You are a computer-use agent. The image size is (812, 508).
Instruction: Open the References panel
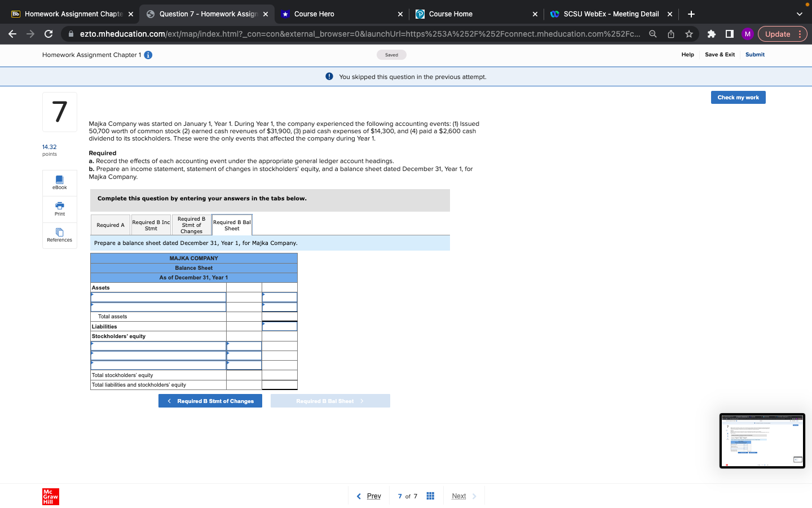coord(59,235)
